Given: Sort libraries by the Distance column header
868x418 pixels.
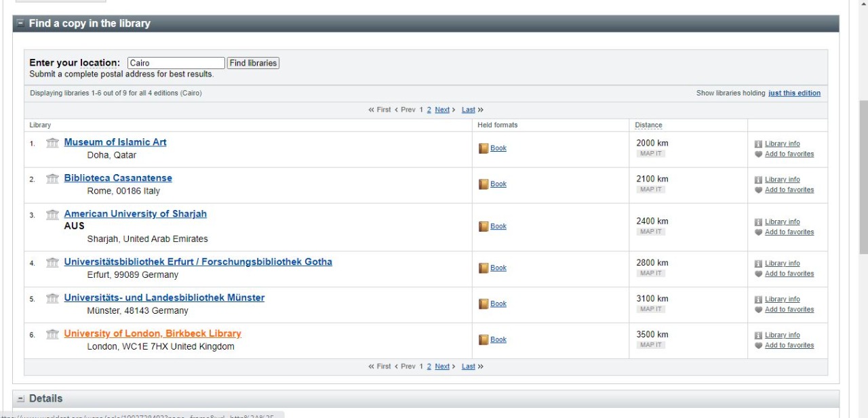Looking at the screenshot, I should 648,125.
